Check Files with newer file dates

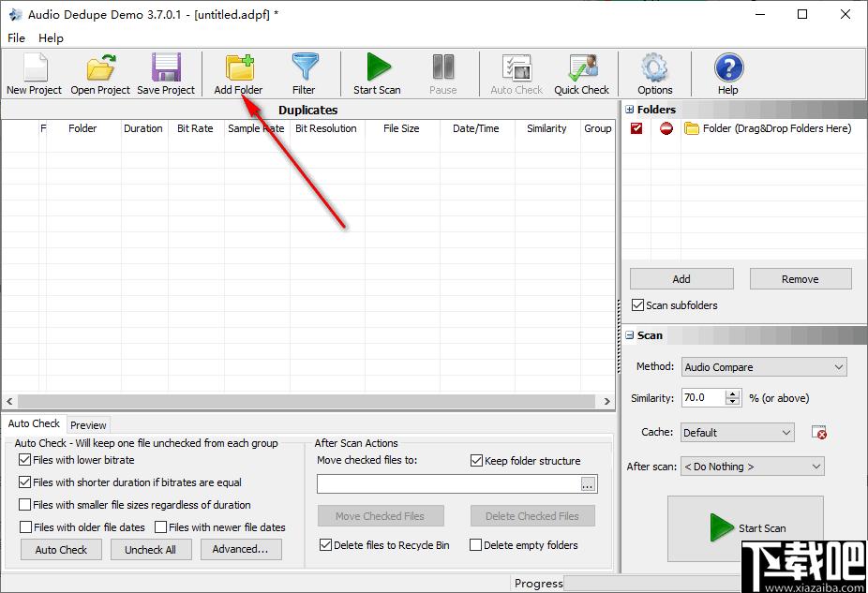click(x=160, y=527)
